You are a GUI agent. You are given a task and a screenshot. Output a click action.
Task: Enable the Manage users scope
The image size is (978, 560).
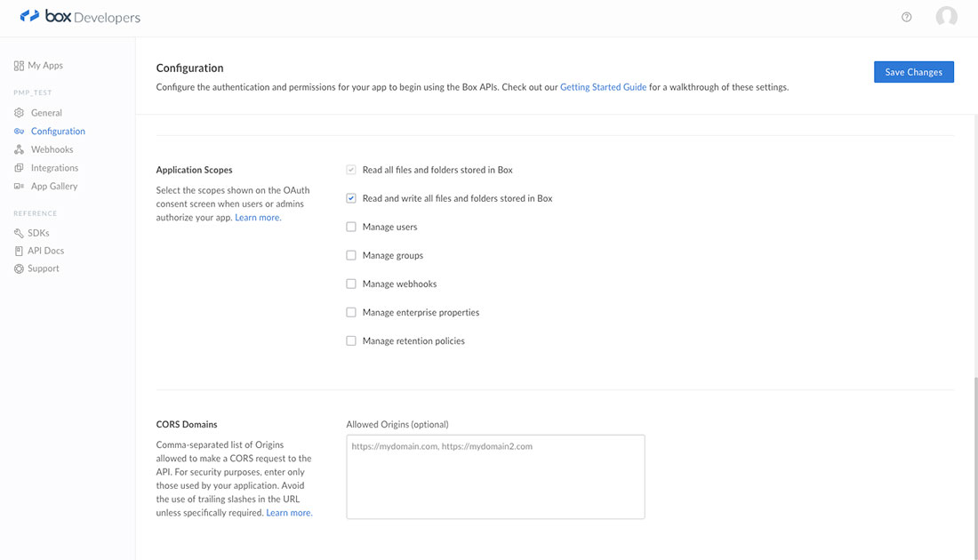pyautogui.click(x=351, y=227)
